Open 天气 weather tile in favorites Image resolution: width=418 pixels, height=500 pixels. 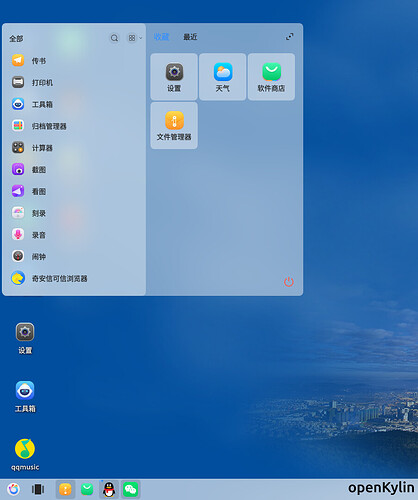pyautogui.click(x=223, y=77)
